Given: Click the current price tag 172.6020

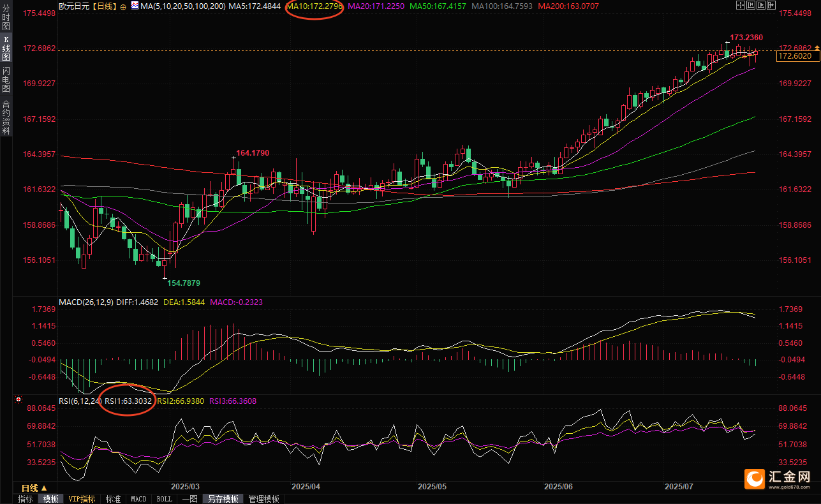Looking at the screenshot, I should point(797,56).
